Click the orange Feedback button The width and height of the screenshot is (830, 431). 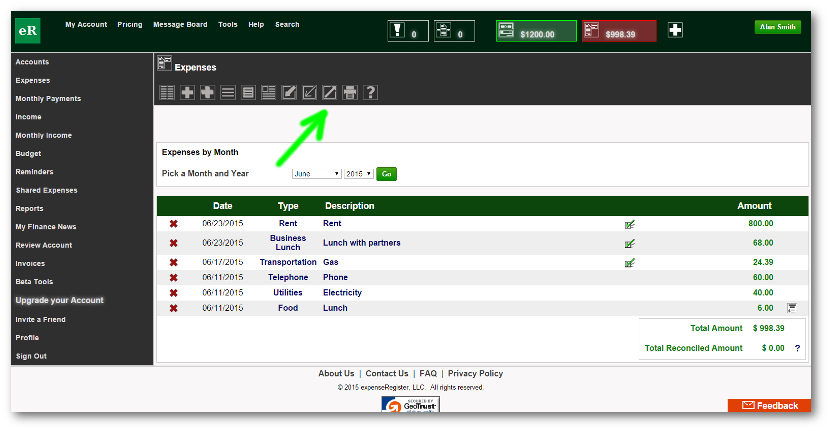click(769, 405)
